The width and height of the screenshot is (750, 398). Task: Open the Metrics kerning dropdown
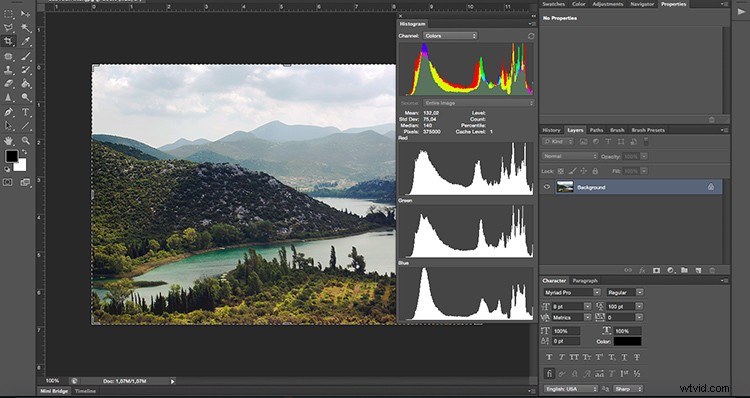click(x=571, y=317)
